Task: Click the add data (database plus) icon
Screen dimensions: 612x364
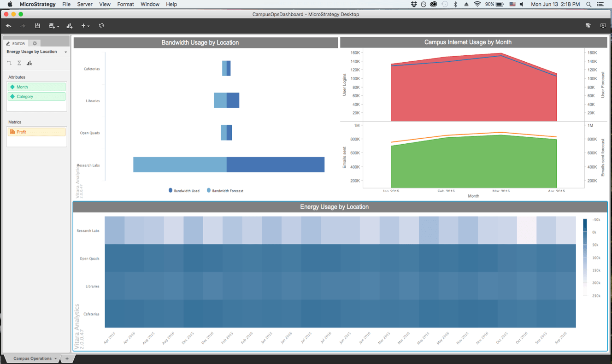Action: pyautogui.click(x=53, y=26)
